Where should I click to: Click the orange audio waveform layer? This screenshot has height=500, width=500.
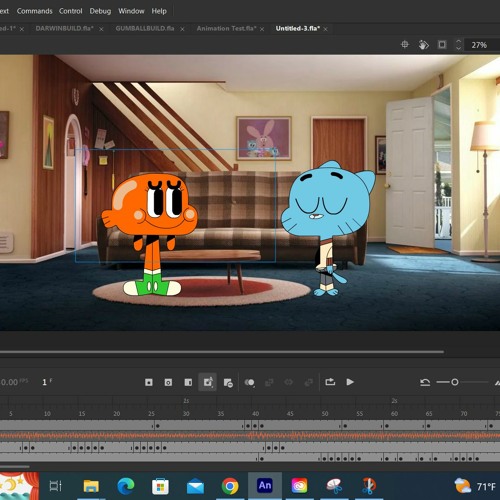pyautogui.click(x=250, y=436)
